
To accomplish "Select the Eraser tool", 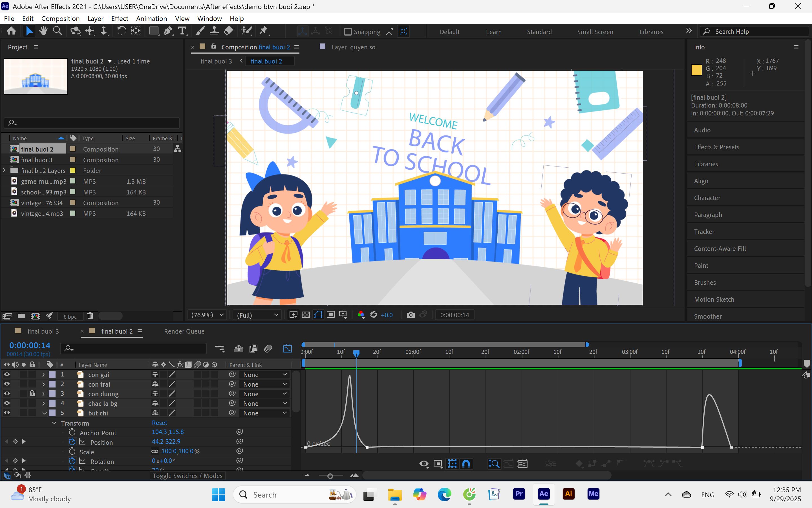I will coord(228,31).
